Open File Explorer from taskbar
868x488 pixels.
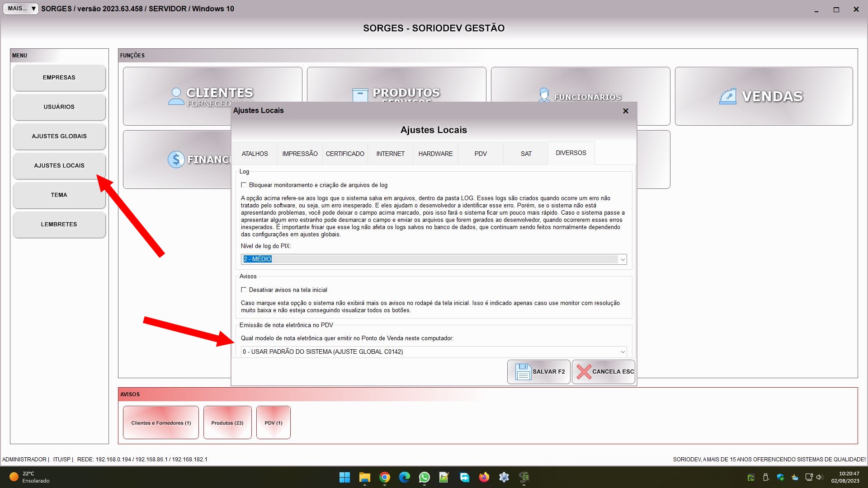coord(364,477)
